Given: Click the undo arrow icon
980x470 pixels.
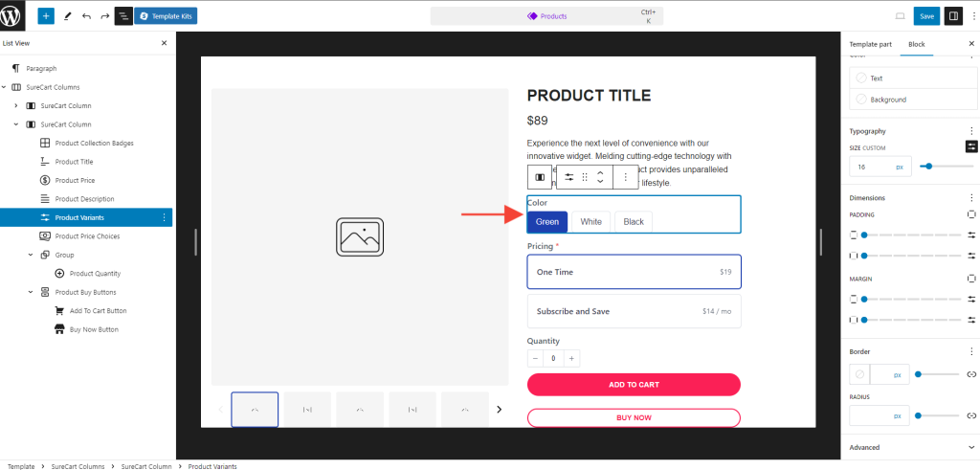Looking at the screenshot, I should coord(86,16).
